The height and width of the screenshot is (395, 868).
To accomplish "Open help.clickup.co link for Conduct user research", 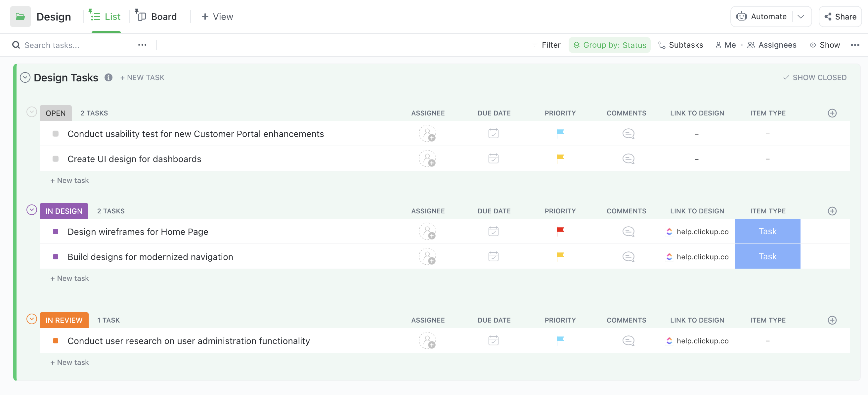I will pos(702,341).
